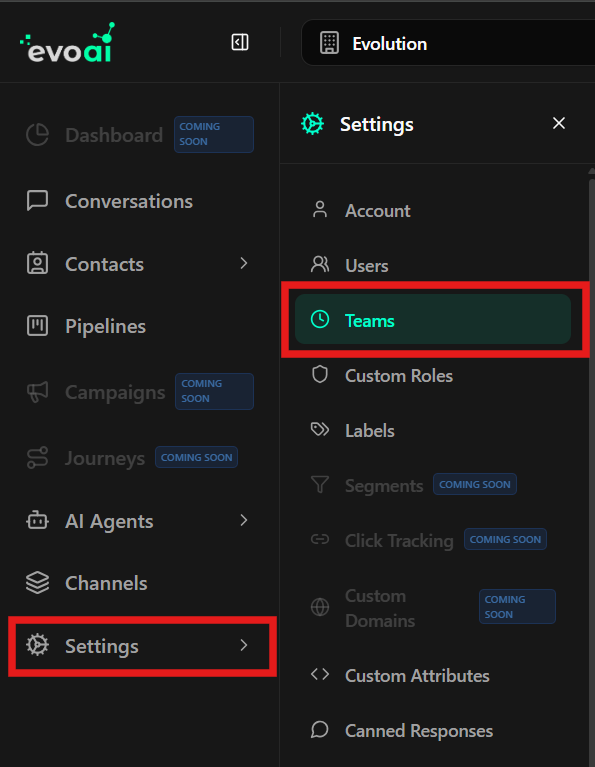The width and height of the screenshot is (595, 767).
Task: Click the Labels tag icon
Action: coord(320,430)
